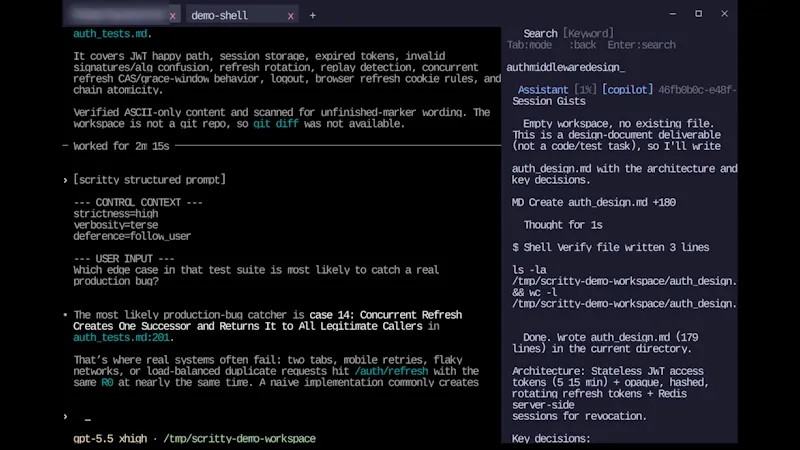This screenshot has height=450, width=800.
Task: Click the session id 46fb0b0c-e48f text
Action: [697, 90]
